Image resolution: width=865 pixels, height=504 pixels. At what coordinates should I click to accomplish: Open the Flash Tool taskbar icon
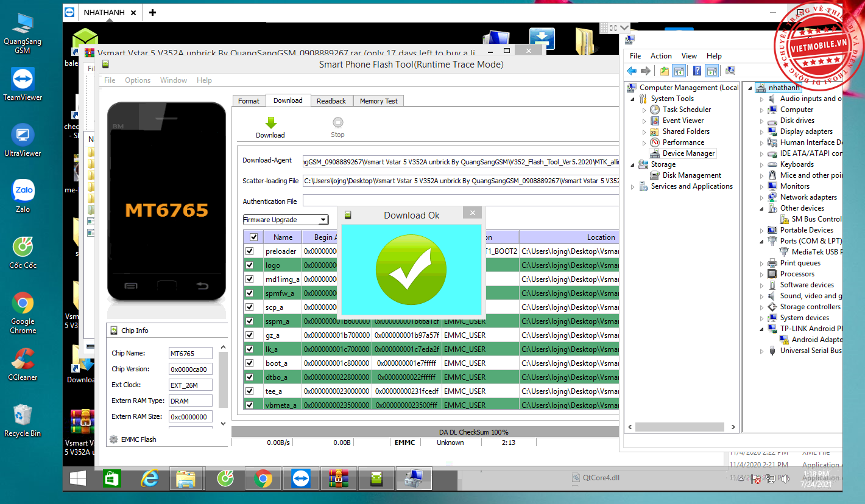pos(376,479)
